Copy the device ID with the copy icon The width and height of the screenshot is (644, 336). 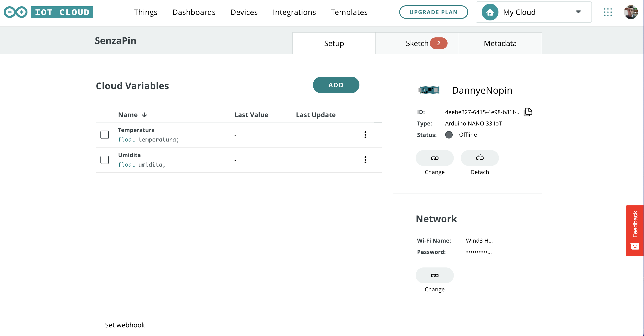(528, 112)
